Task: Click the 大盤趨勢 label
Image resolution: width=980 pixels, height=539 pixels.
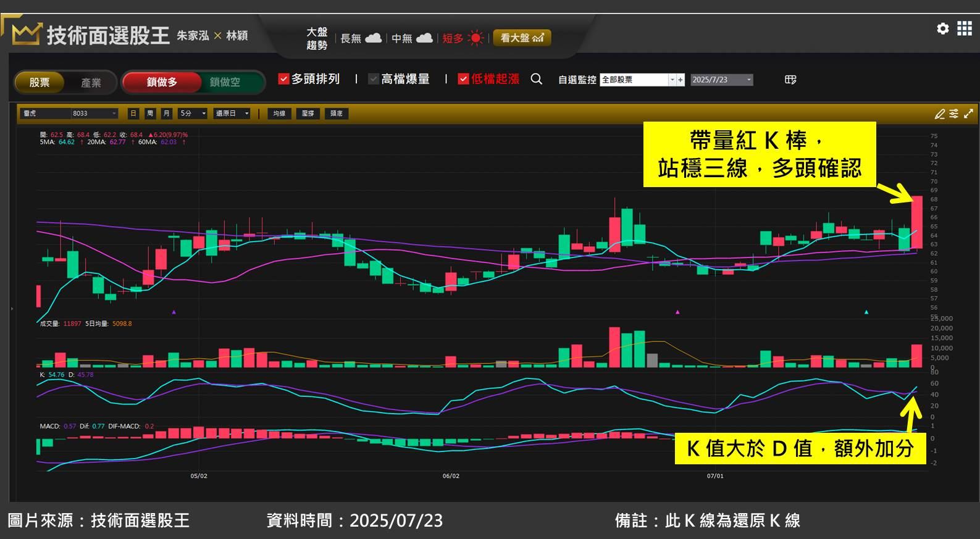Action: (317, 38)
